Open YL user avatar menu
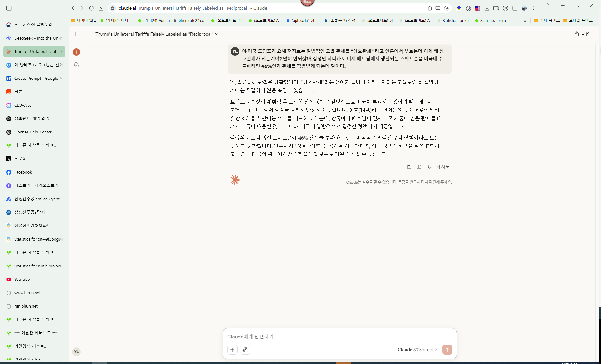The image size is (601, 364). pos(76,352)
